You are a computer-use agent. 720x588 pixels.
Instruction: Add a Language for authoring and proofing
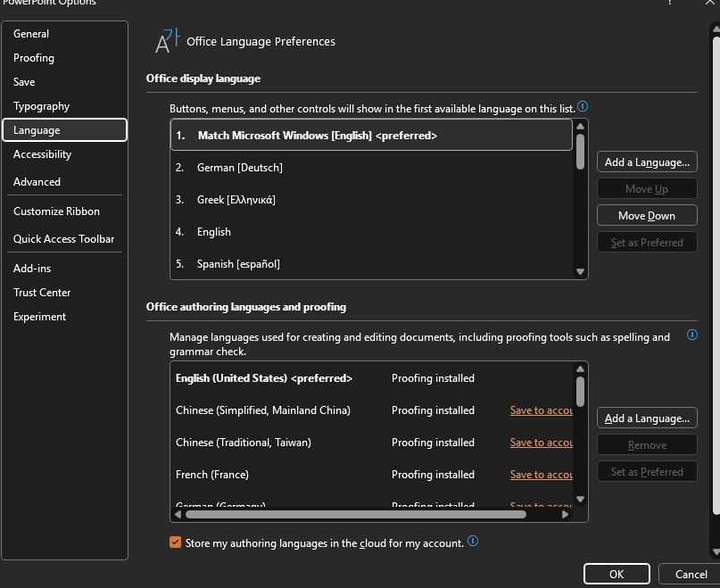pos(646,418)
